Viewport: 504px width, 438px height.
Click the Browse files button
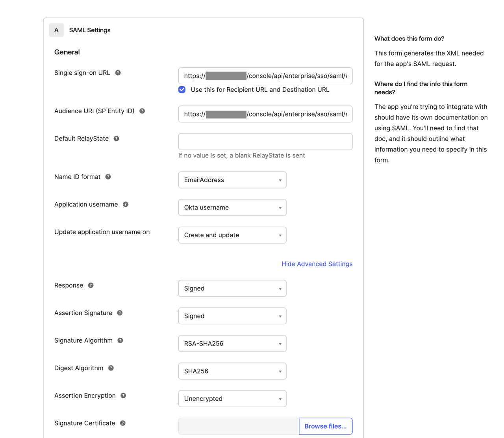pos(326,426)
